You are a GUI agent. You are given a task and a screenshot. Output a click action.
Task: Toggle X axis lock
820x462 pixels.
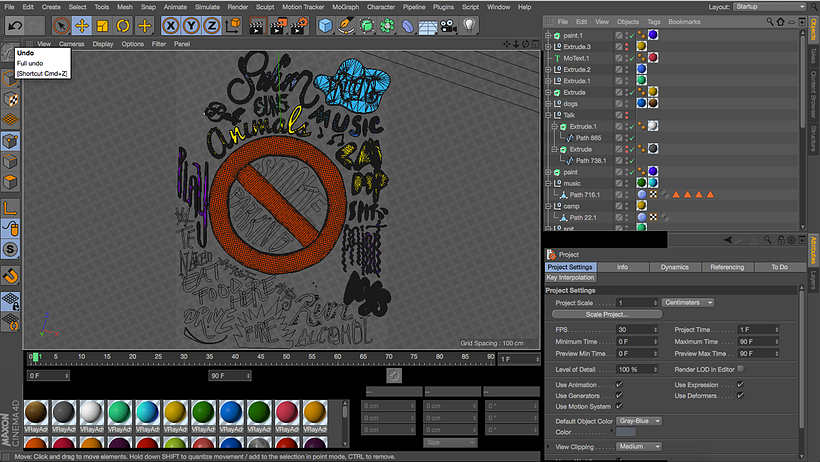pos(170,25)
